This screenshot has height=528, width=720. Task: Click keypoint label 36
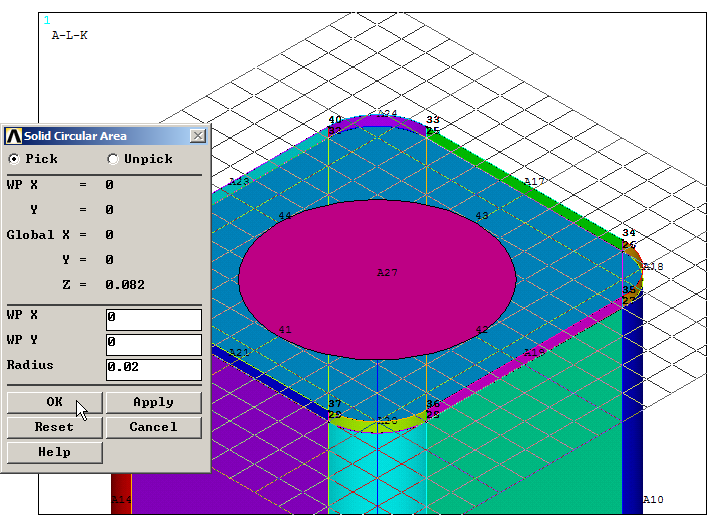point(433,404)
